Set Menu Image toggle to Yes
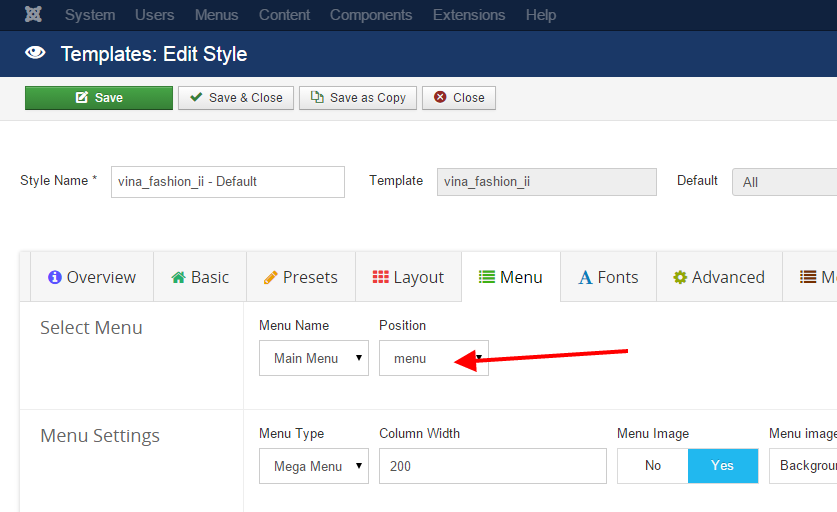 point(722,466)
